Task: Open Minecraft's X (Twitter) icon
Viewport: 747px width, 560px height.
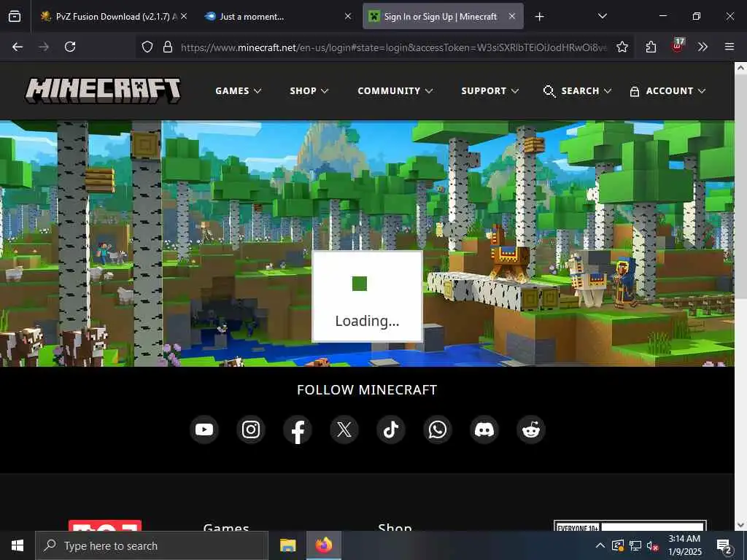Action: point(344,429)
